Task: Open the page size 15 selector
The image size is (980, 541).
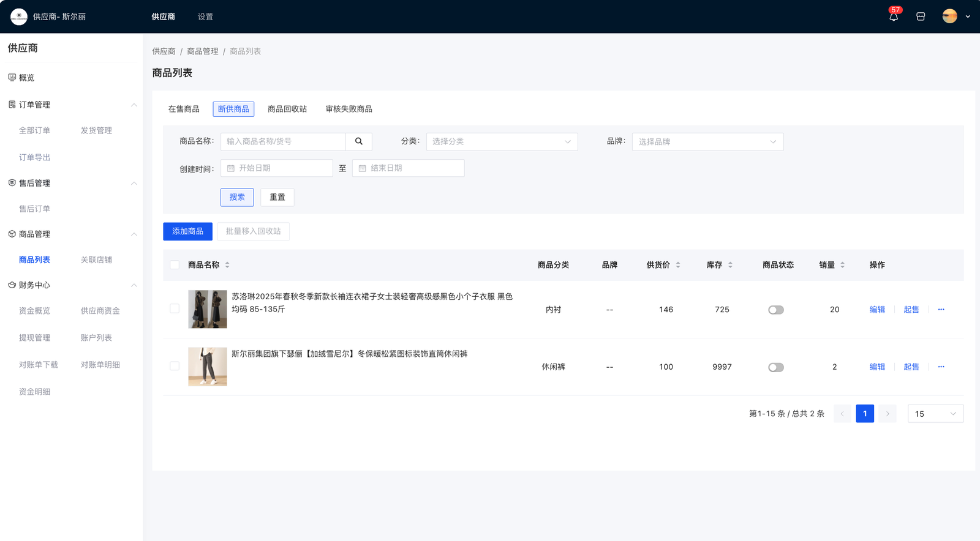Action: [935, 414]
